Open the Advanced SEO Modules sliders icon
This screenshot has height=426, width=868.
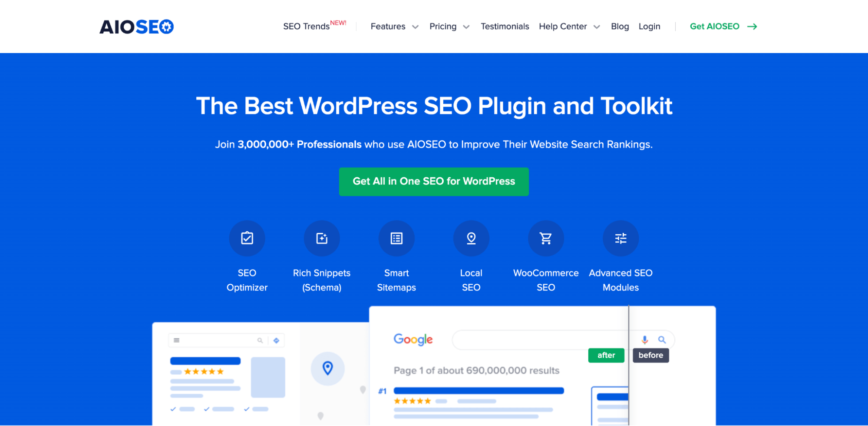[x=620, y=238]
